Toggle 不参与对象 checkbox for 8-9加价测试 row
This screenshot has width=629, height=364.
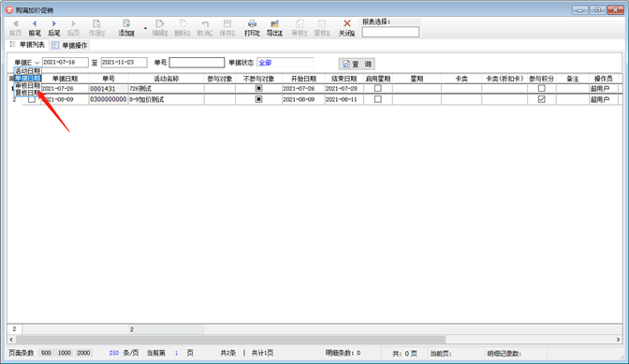tap(258, 99)
